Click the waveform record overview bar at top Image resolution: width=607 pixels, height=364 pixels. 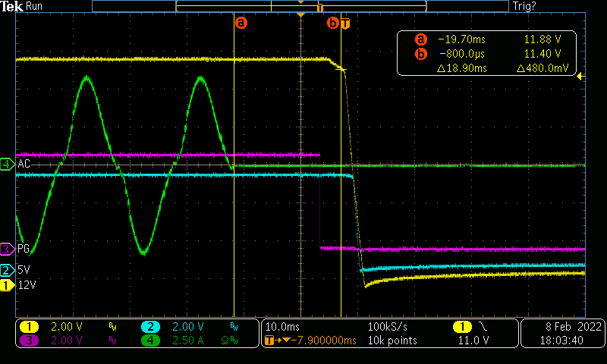tap(300, 6)
